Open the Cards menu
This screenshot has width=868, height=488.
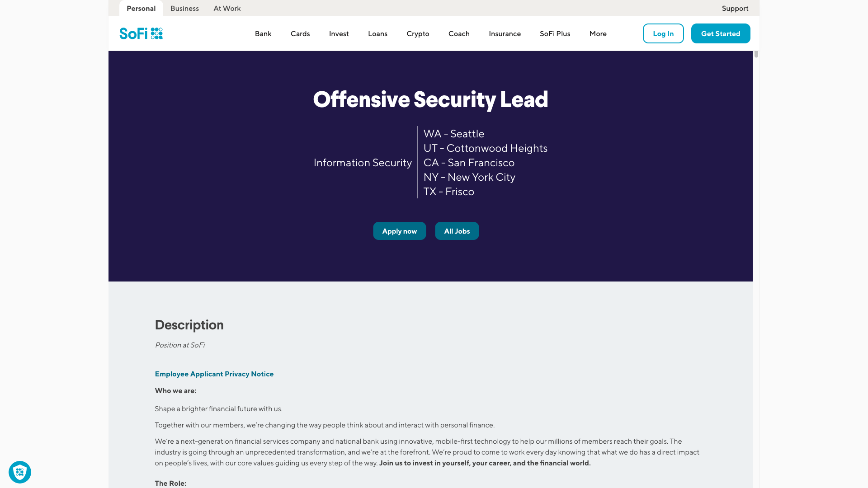pos(300,33)
